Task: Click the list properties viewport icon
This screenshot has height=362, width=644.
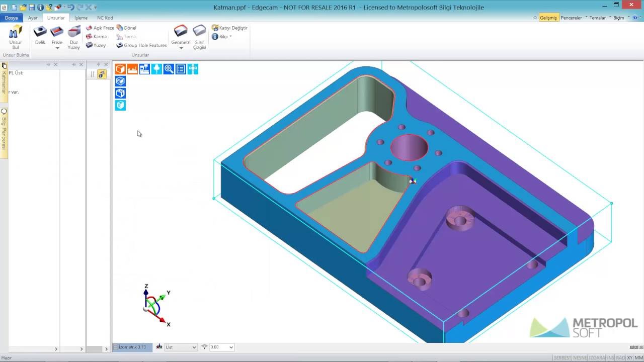Action: 181,69
